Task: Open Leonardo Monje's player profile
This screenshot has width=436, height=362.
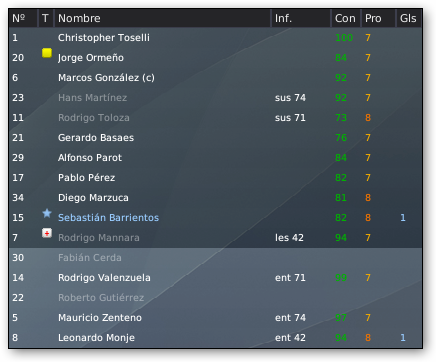Action: [x=96, y=338]
